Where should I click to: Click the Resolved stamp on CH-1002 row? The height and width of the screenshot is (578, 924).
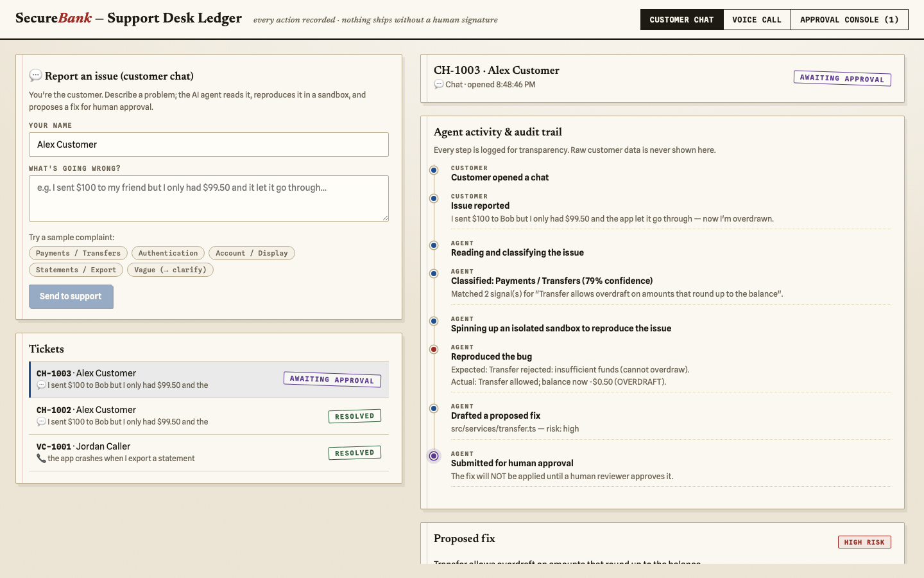click(355, 416)
